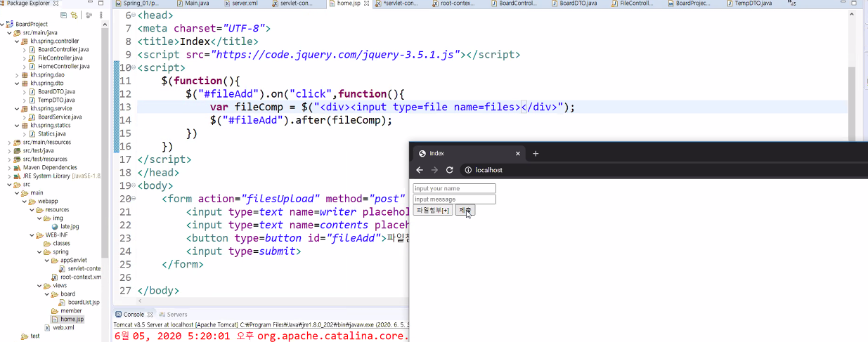Close the Package Explorer view tab
Image resolution: width=868 pixels, height=342 pixels.
point(56,4)
